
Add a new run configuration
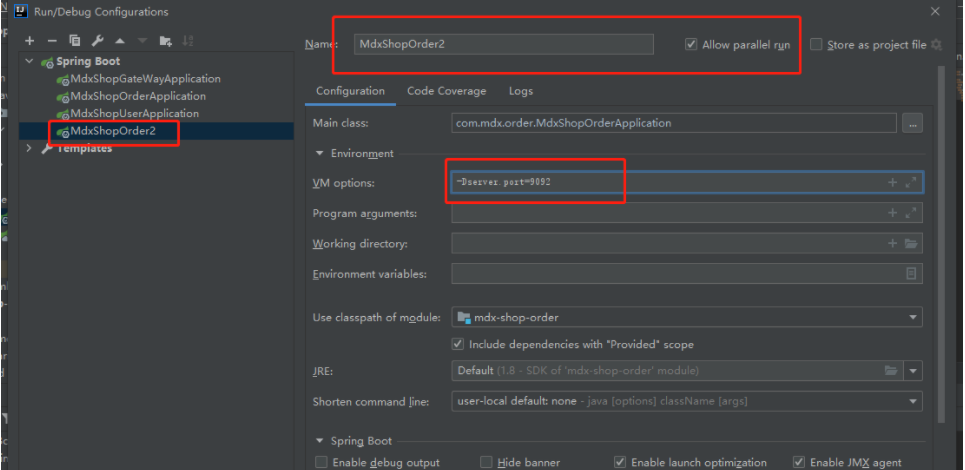pos(30,41)
